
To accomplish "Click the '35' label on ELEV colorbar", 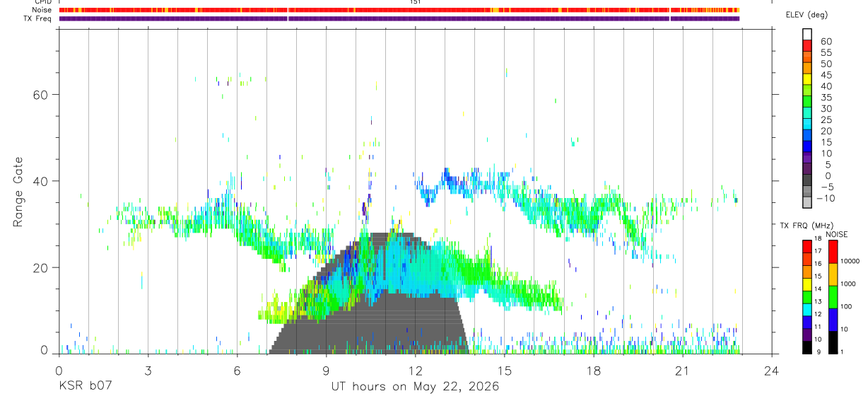I will pyautogui.click(x=825, y=98).
